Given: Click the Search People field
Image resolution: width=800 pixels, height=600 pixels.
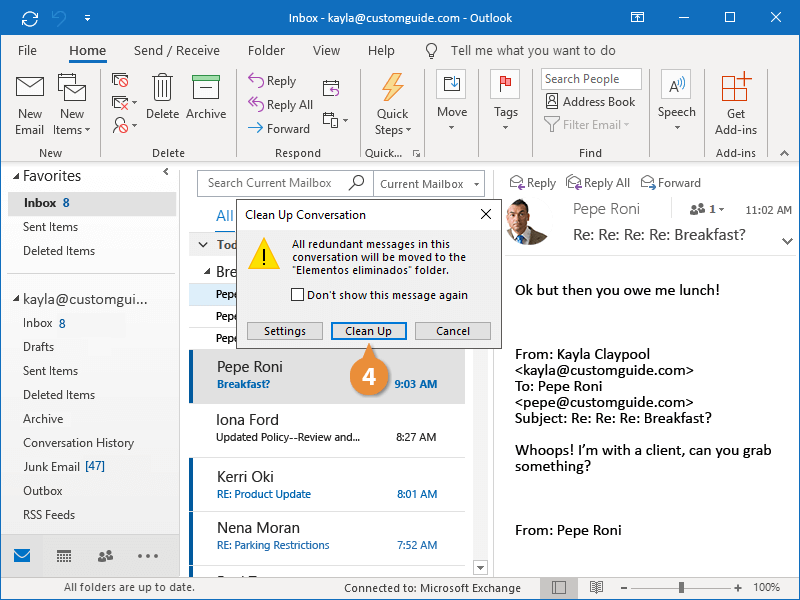Looking at the screenshot, I should [591, 79].
